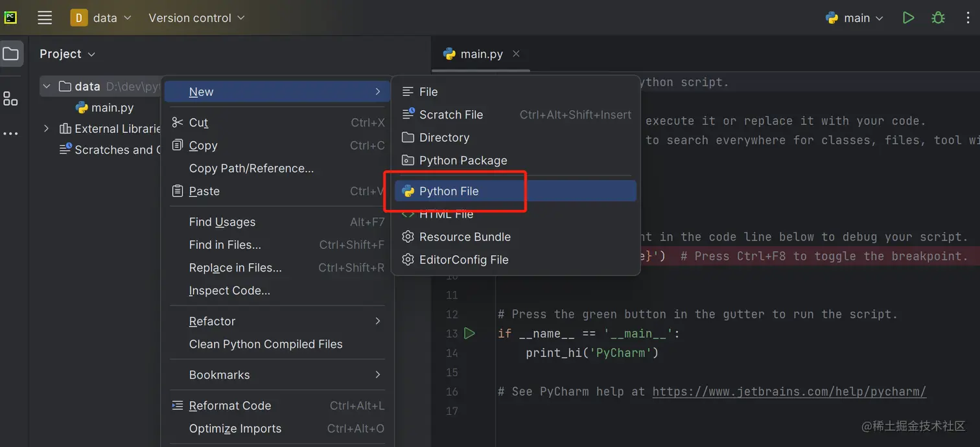Click the External Libraries tree label
Image resolution: width=980 pixels, height=447 pixels.
(117, 128)
